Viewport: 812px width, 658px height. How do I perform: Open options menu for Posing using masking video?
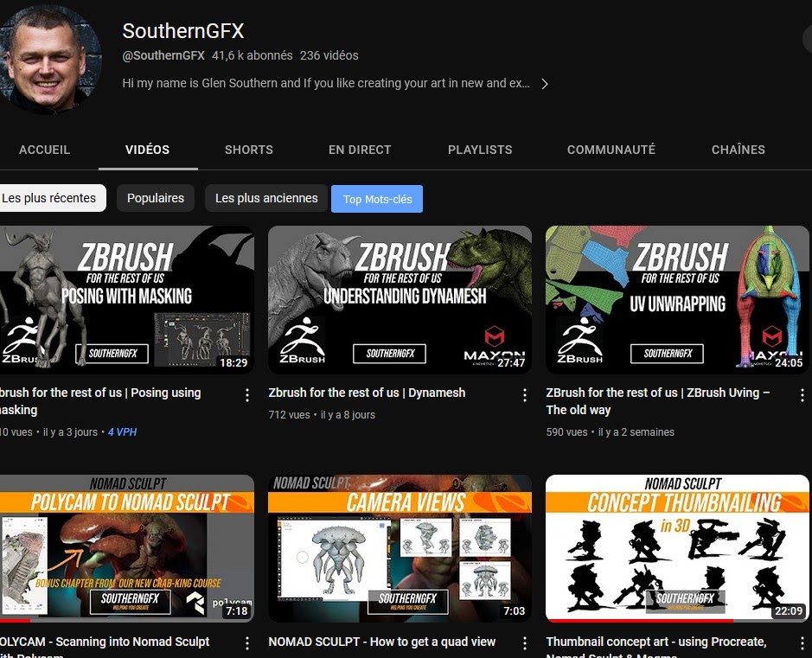(246, 395)
